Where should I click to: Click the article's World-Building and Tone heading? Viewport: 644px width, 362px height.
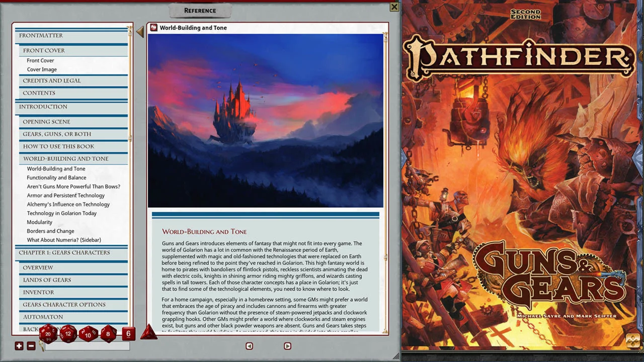coord(204,232)
